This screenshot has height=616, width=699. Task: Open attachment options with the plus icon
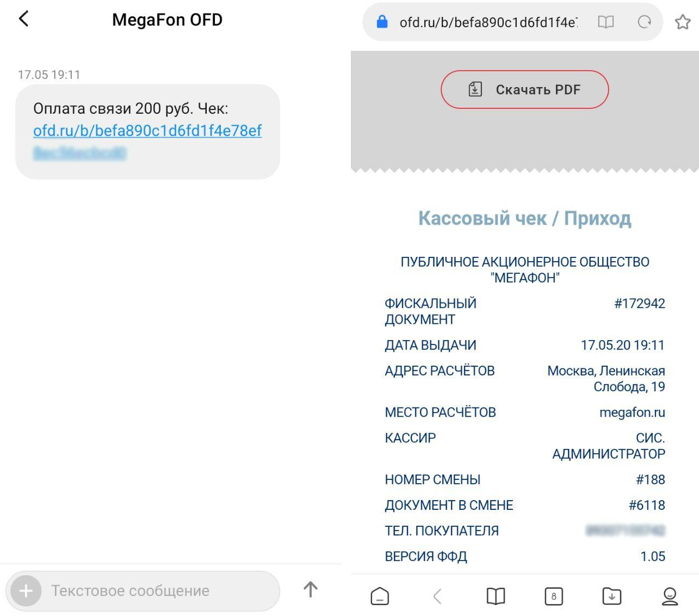click(x=25, y=590)
